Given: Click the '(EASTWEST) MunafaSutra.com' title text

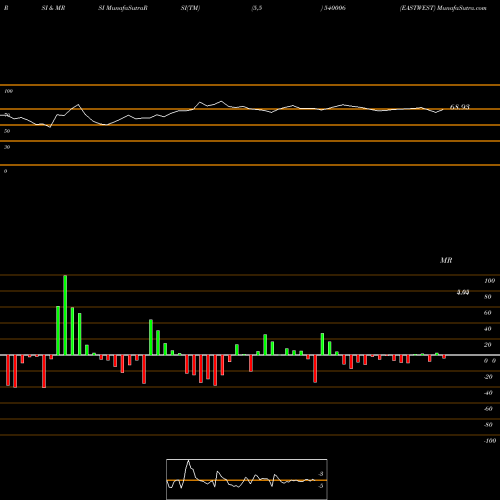Looking at the screenshot, I should coord(443,8).
